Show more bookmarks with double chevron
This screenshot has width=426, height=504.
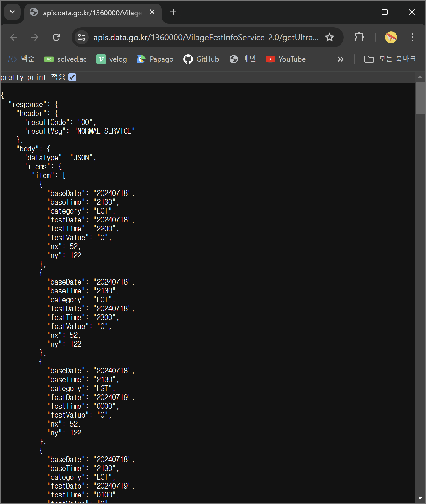coord(341,59)
